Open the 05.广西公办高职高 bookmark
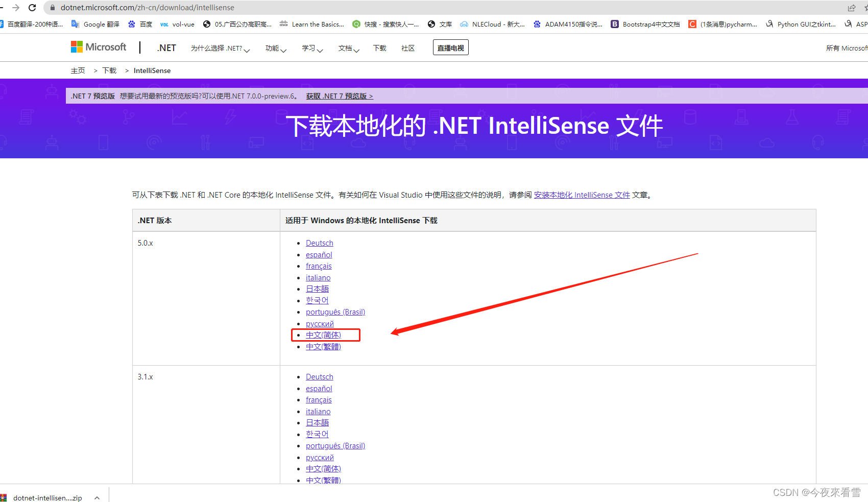 (x=237, y=24)
